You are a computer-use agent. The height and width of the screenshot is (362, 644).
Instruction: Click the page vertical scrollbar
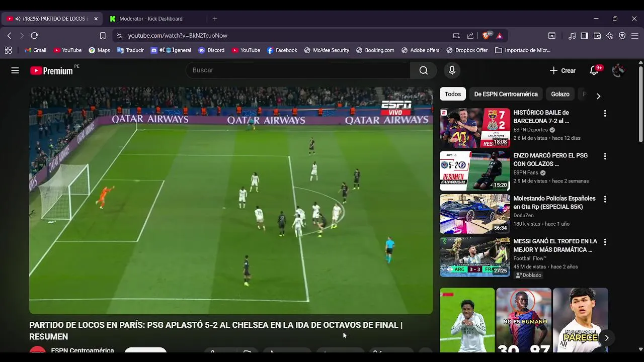click(x=640, y=105)
